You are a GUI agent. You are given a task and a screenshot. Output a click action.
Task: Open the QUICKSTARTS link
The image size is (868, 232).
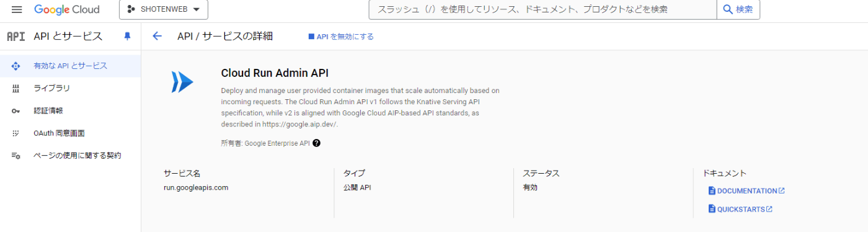740,209
